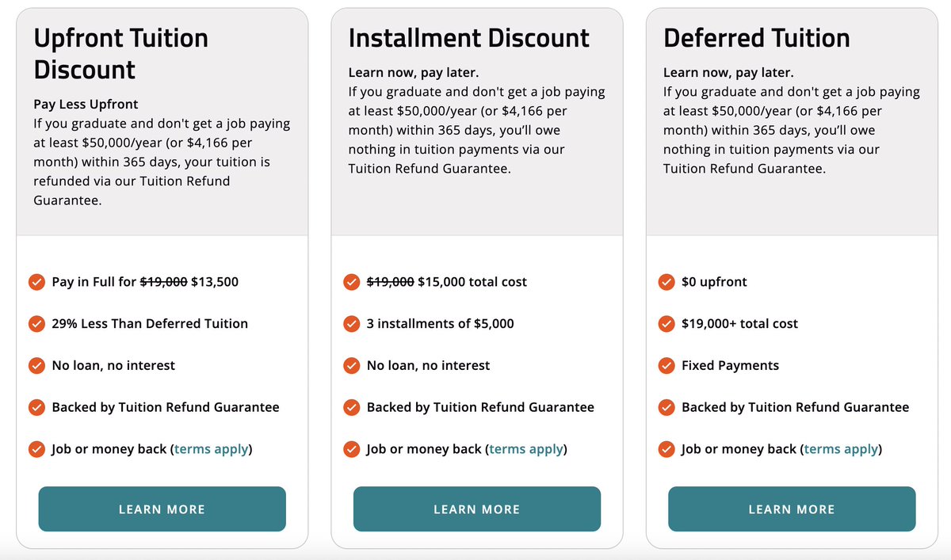
Task: Click checkmark icon next to 3 installments of $5,000
Action: coord(351,324)
